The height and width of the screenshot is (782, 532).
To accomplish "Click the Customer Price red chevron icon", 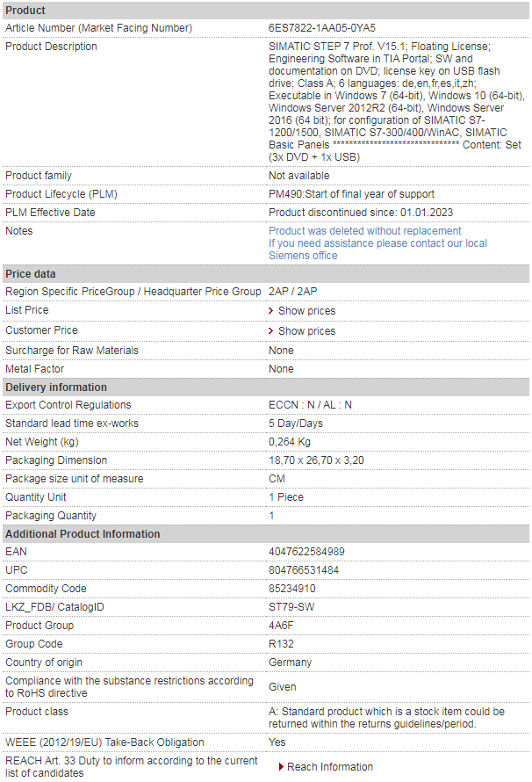I will click(x=271, y=330).
